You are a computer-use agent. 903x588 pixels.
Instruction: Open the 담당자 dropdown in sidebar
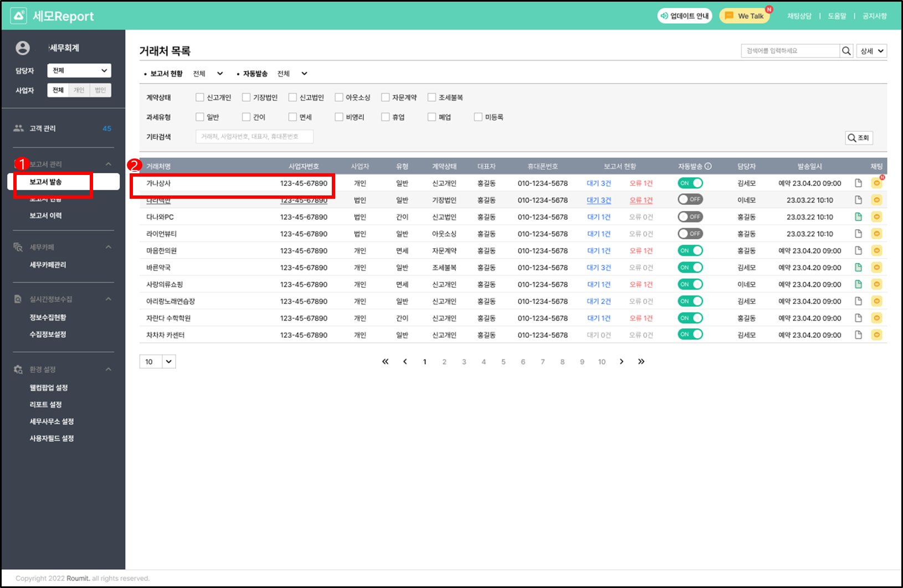point(79,70)
